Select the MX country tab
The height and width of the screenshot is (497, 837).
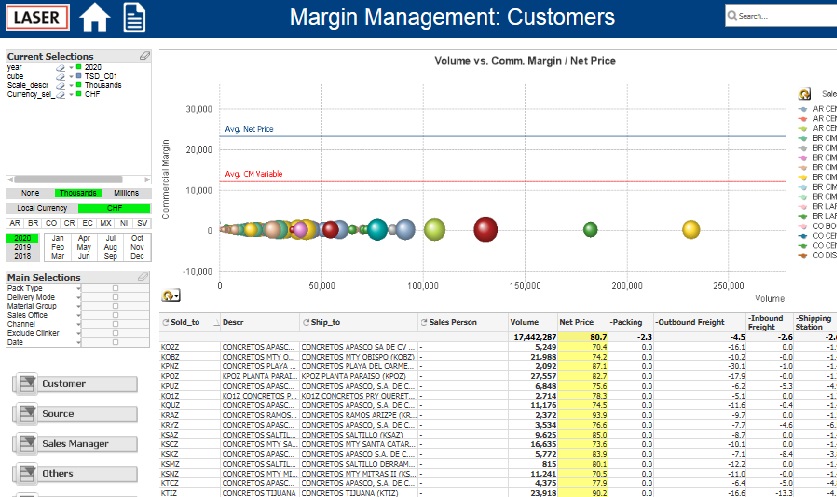tap(106, 223)
